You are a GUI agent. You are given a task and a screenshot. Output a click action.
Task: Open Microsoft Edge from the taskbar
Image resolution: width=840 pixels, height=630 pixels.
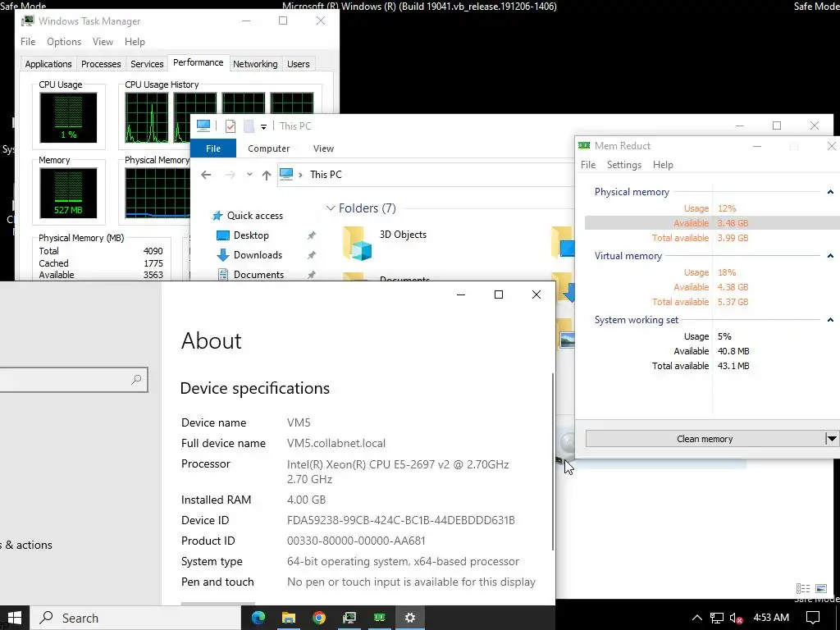[258, 618]
